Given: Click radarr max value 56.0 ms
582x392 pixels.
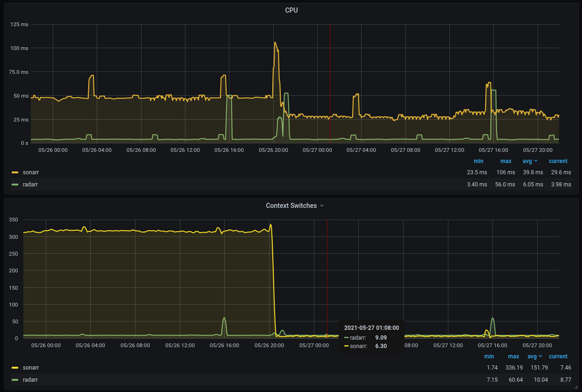Looking at the screenshot, I should point(505,185).
